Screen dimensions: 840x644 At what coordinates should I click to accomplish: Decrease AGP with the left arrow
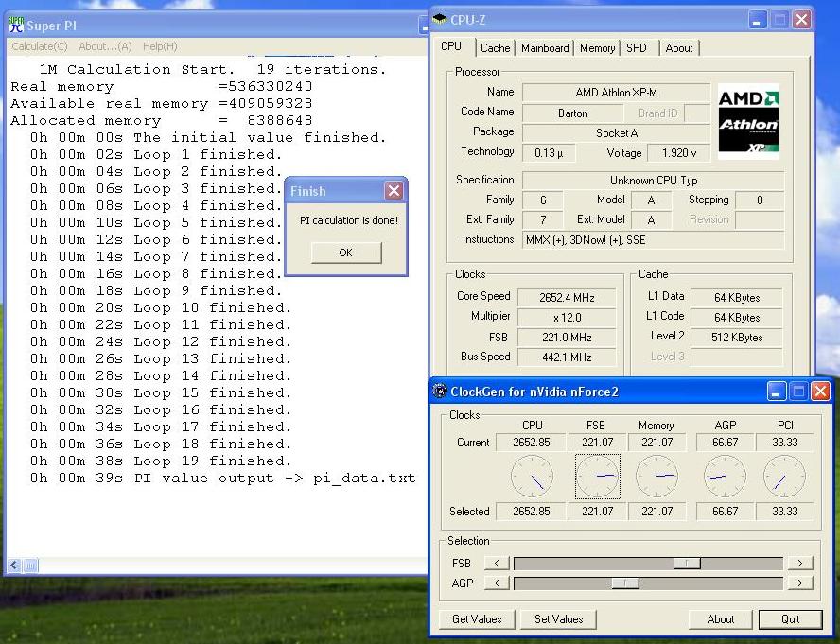pos(497,583)
